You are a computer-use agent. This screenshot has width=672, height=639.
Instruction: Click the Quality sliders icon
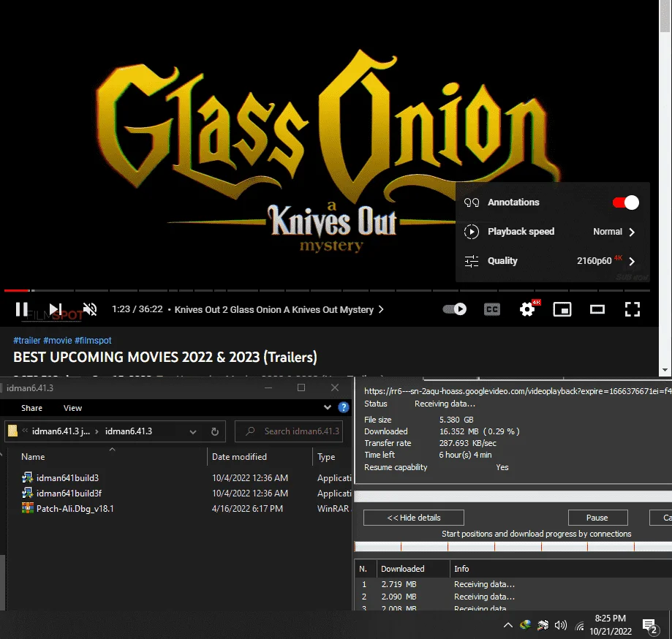tap(472, 261)
